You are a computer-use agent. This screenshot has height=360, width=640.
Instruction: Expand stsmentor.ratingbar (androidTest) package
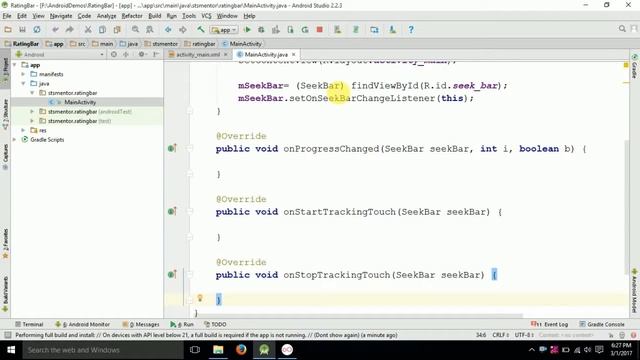click(32, 111)
